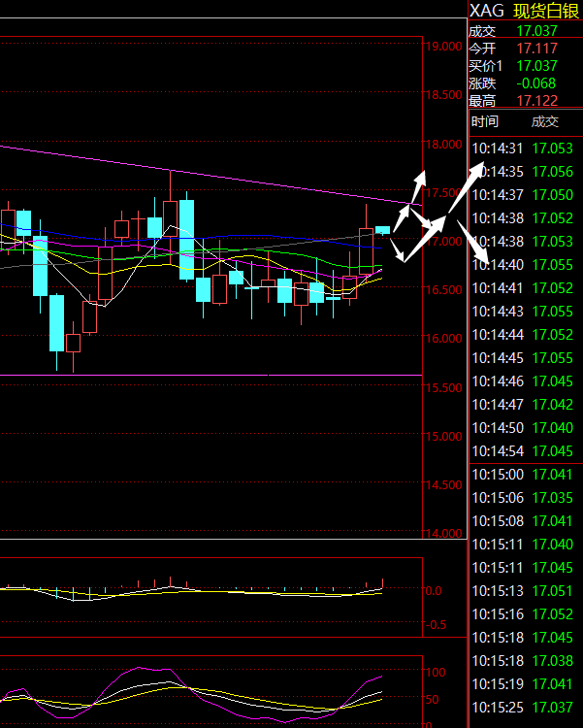Select the tick price 17.056 at 10:14:35
Image resolution: width=583 pixels, height=728 pixels.
pos(552,172)
